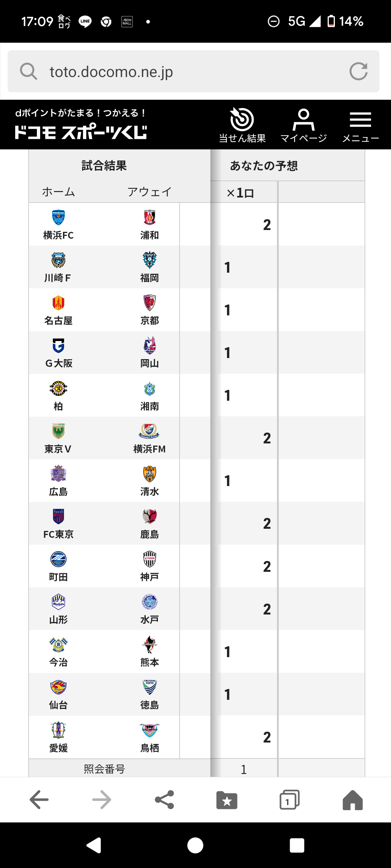The image size is (391, 868).
Task: Share the page via share icon
Action: [164, 800]
